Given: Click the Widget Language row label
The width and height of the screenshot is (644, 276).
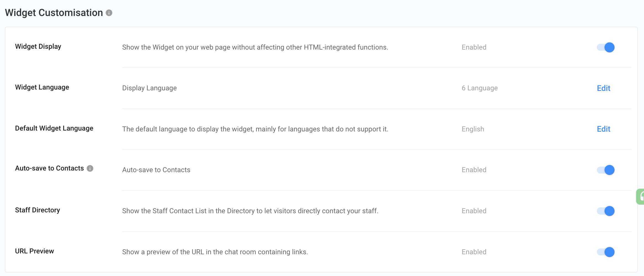Looking at the screenshot, I should click(42, 87).
